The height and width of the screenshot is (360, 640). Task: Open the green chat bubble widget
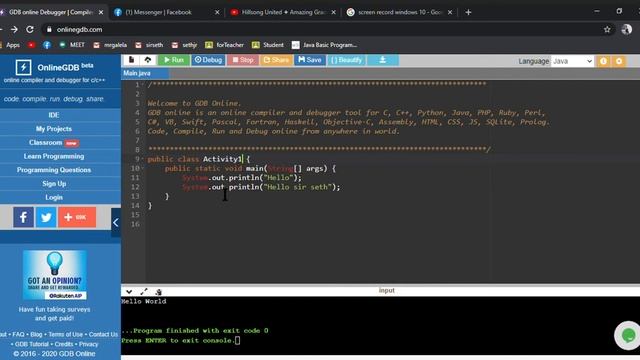coord(628,336)
